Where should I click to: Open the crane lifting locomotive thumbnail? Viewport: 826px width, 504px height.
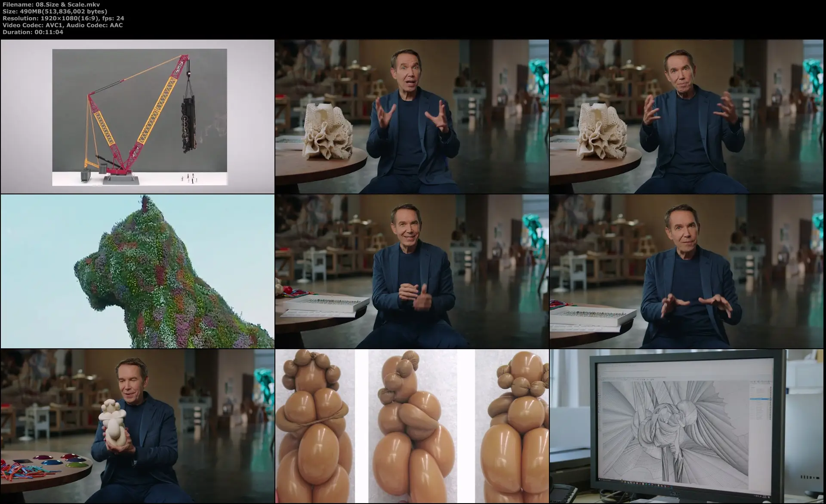click(x=138, y=117)
